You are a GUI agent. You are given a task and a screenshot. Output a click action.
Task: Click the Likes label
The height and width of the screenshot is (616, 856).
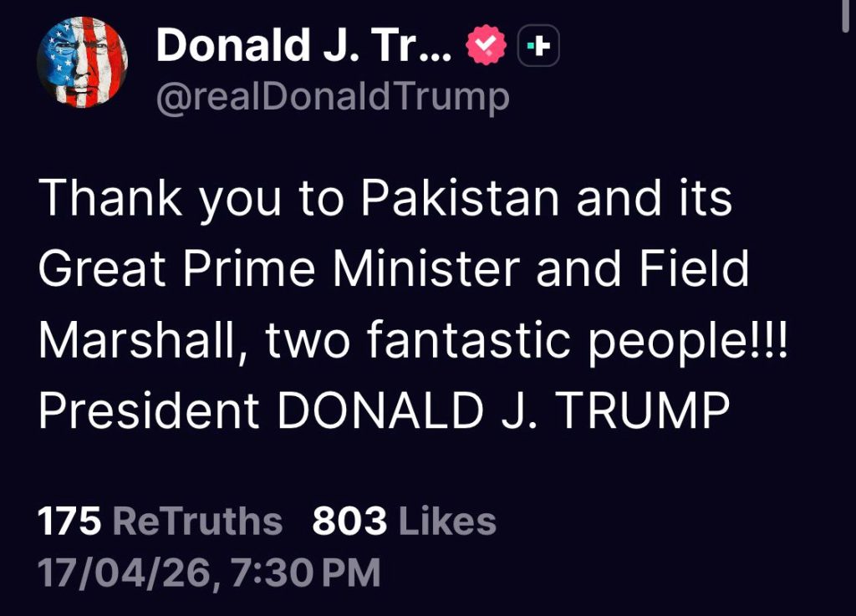point(447,520)
